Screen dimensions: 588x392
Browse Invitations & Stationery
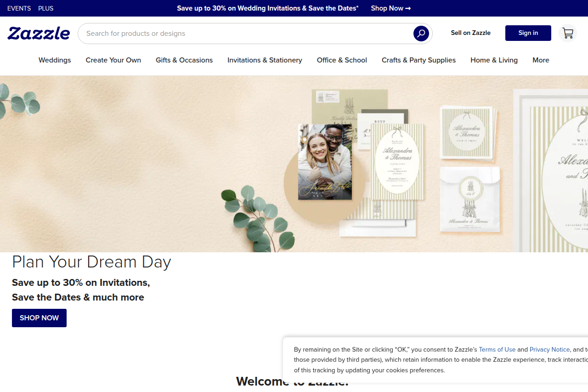pyautogui.click(x=265, y=60)
